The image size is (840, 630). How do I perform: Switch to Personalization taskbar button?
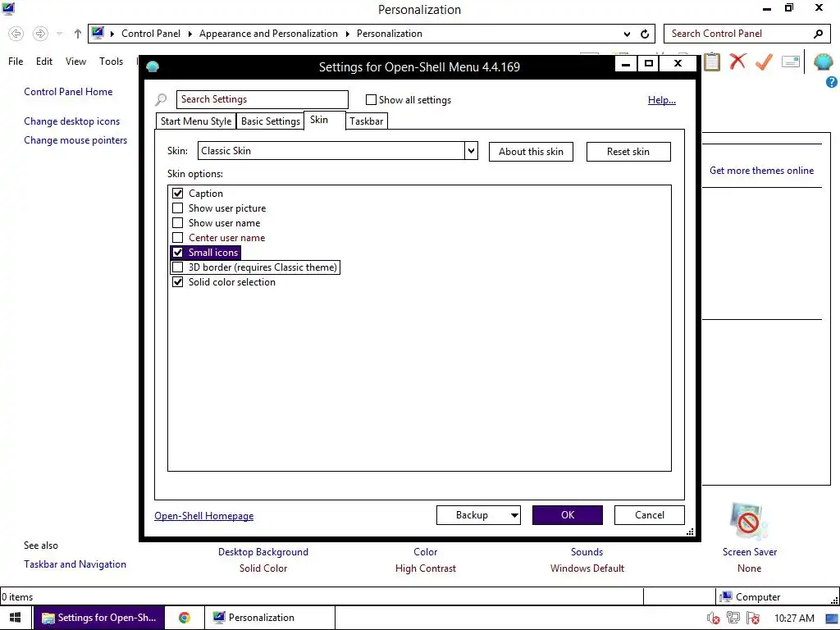[x=270, y=618]
